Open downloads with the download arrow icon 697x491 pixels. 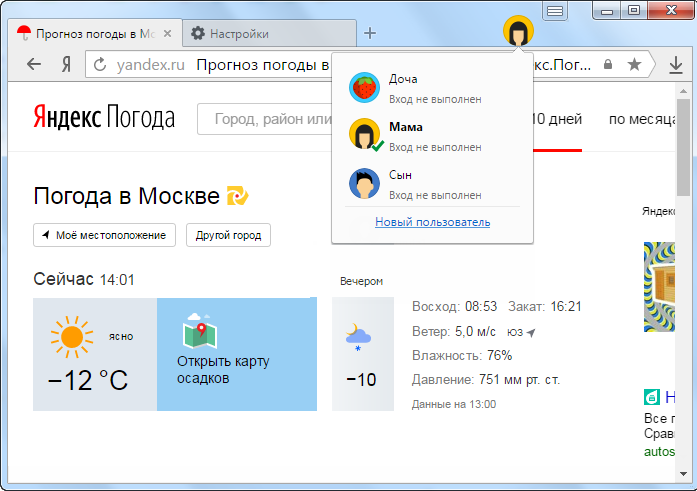pos(676,65)
